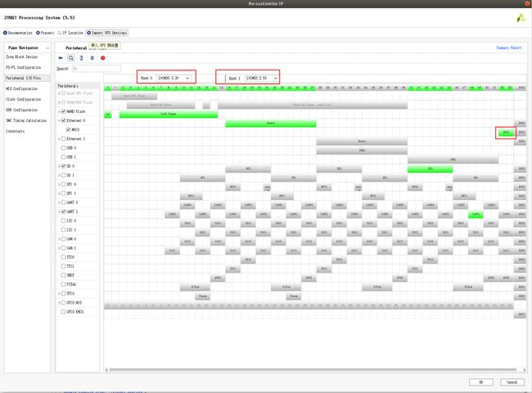
Task: Click the horizontal scrollbar below the pin grid
Action: (313, 369)
